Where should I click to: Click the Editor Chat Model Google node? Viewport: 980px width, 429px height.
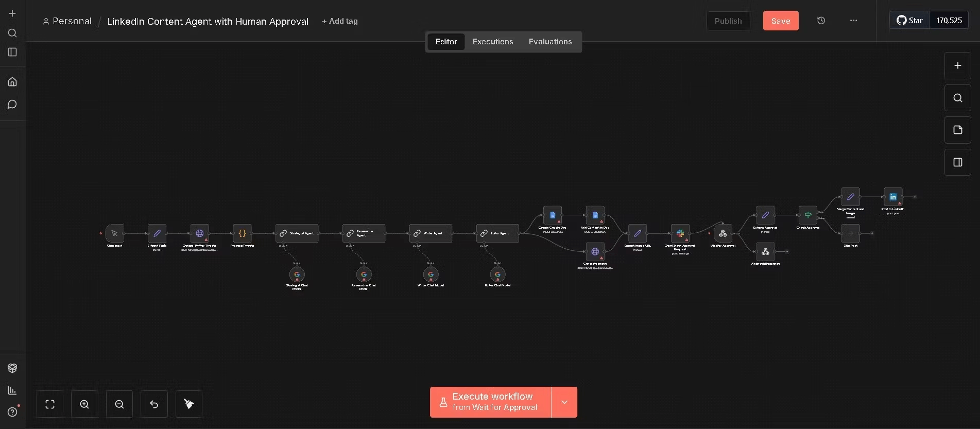[498, 274]
